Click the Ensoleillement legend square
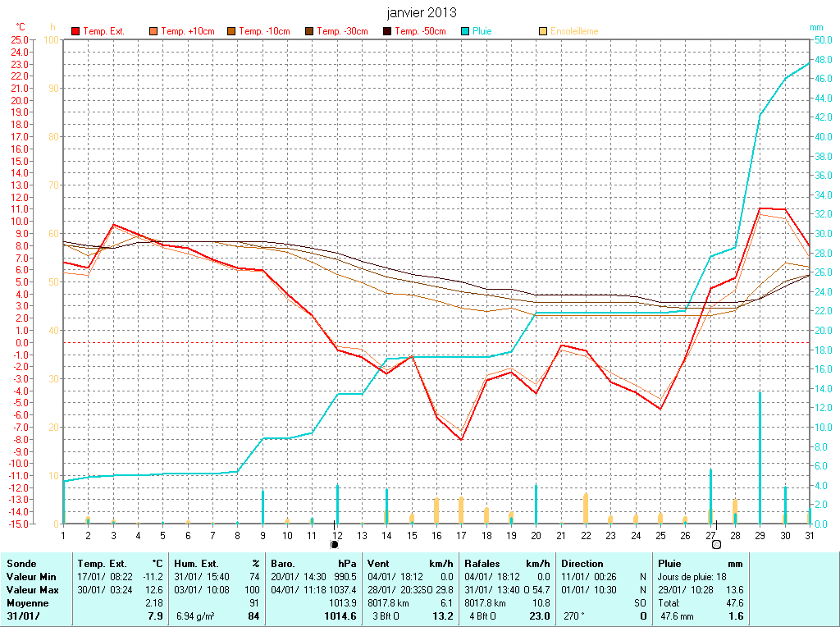Image resolution: width=840 pixels, height=627 pixels. (x=544, y=31)
